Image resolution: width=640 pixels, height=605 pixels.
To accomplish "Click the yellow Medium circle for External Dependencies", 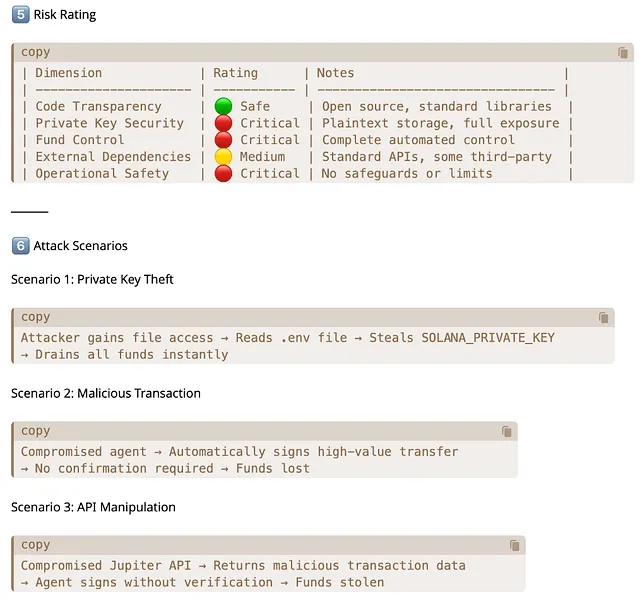I will point(223,157).
